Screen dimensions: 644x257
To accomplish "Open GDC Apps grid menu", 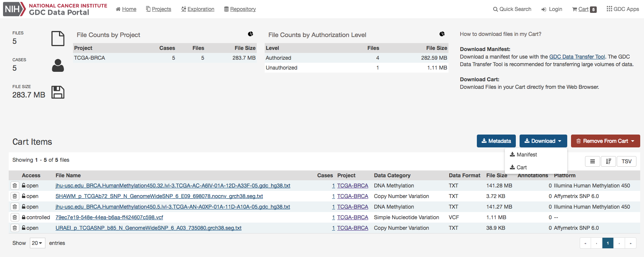I will (622, 9).
